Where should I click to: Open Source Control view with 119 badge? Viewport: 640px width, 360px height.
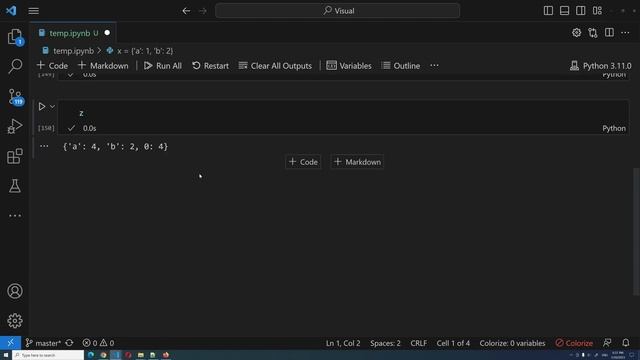coord(15,97)
